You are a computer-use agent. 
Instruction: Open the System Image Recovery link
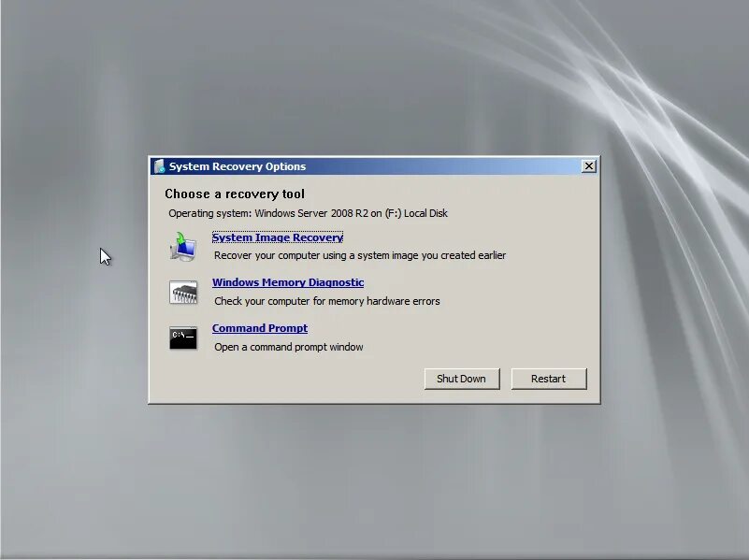278,237
